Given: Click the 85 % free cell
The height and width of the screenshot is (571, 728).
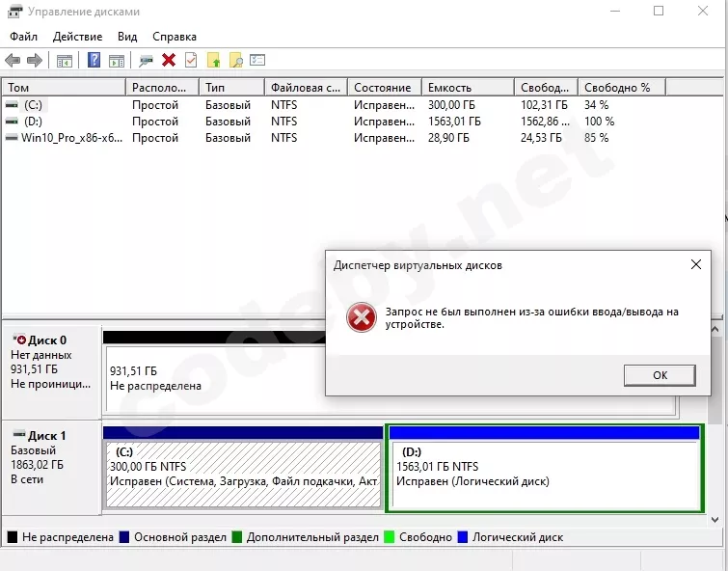Looking at the screenshot, I should 596,138.
